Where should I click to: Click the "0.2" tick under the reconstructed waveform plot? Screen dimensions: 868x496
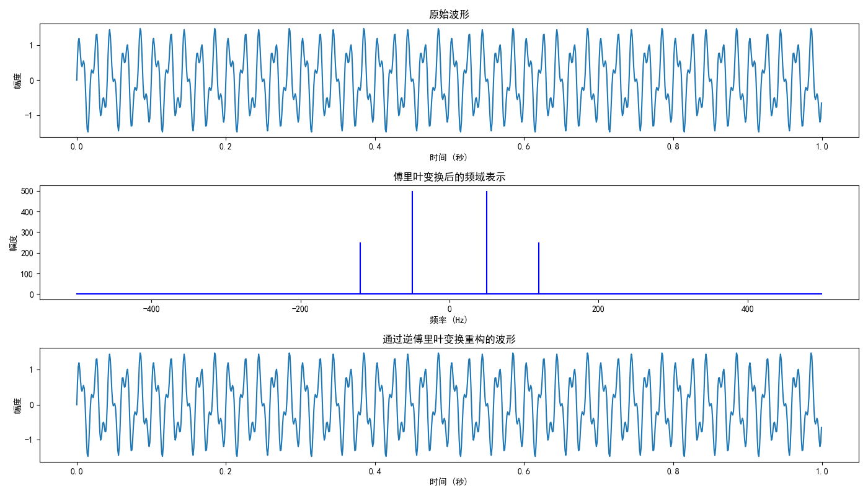pos(226,471)
